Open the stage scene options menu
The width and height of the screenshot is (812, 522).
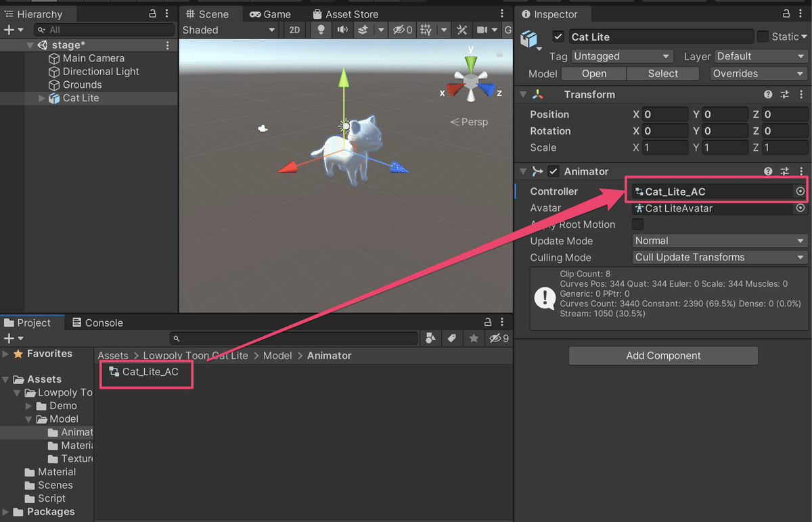tap(168, 45)
